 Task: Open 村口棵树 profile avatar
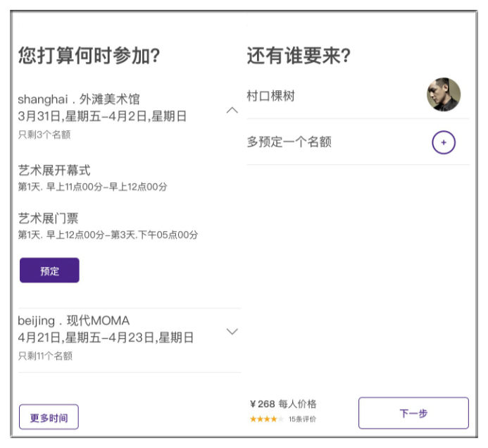pyautogui.click(x=444, y=94)
